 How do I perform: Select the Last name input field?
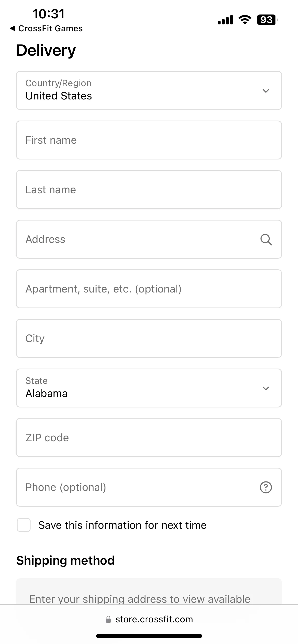point(149,190)
